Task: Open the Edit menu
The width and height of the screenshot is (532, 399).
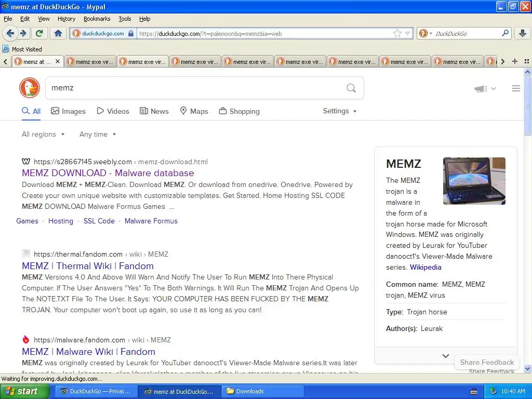Action: pyautogui.click(x=25, y=19)
